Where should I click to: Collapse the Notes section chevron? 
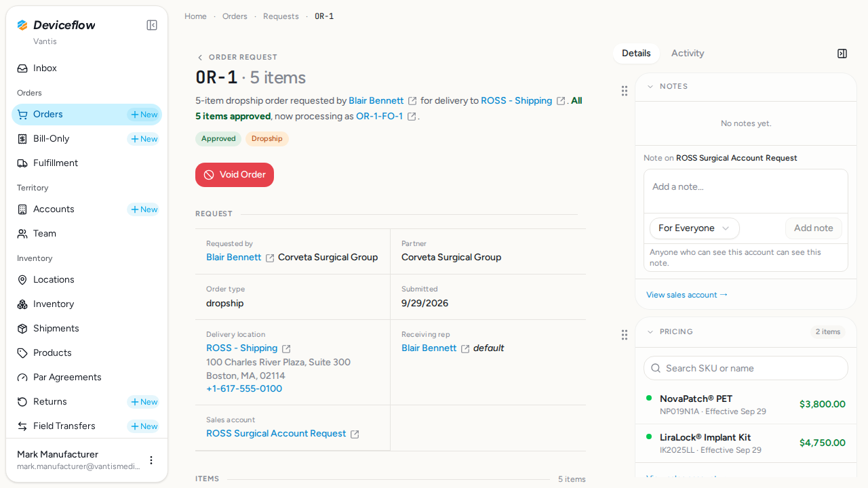point(650,87)
